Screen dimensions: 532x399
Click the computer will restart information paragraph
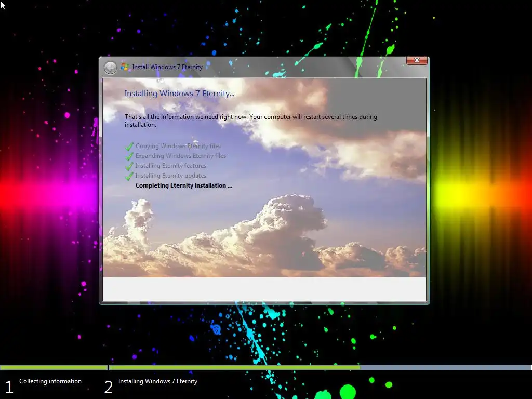tap(251, 121)
